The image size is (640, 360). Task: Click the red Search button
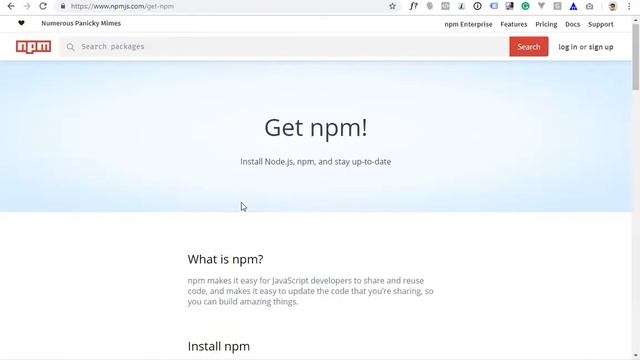pyautogui.click(x=529, y=47)
